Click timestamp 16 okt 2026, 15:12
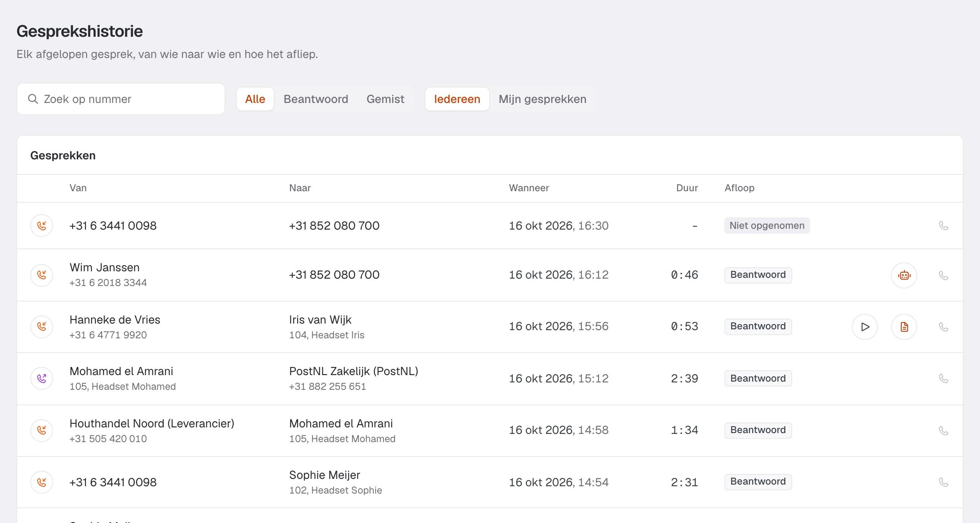 pyautogui.click(x=559, y=378)
